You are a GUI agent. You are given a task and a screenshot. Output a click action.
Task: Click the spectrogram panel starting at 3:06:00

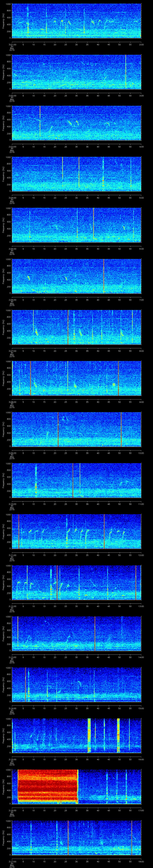pyautogui.click(x=76, y=276)
